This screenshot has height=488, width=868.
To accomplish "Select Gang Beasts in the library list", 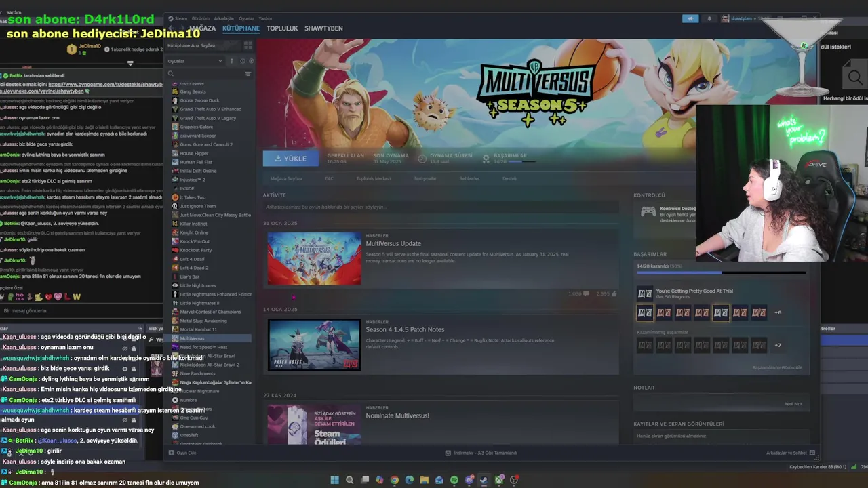I will [x=193, y=91].
